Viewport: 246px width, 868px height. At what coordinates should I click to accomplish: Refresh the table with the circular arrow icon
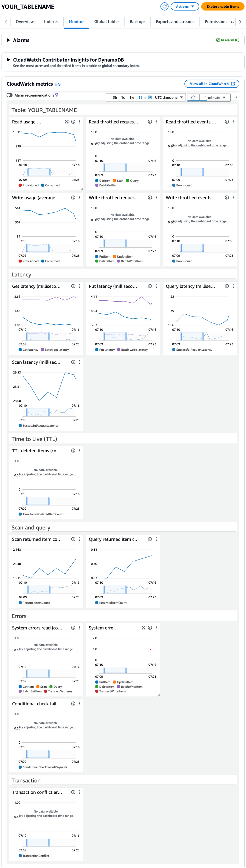[164, 6]
